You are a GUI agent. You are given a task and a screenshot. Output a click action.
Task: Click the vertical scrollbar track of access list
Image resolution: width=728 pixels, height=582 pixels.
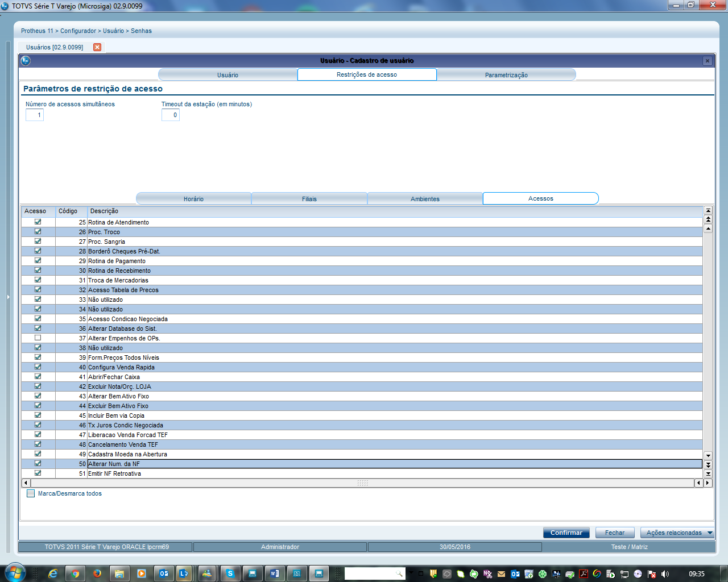tap(708, 341)
